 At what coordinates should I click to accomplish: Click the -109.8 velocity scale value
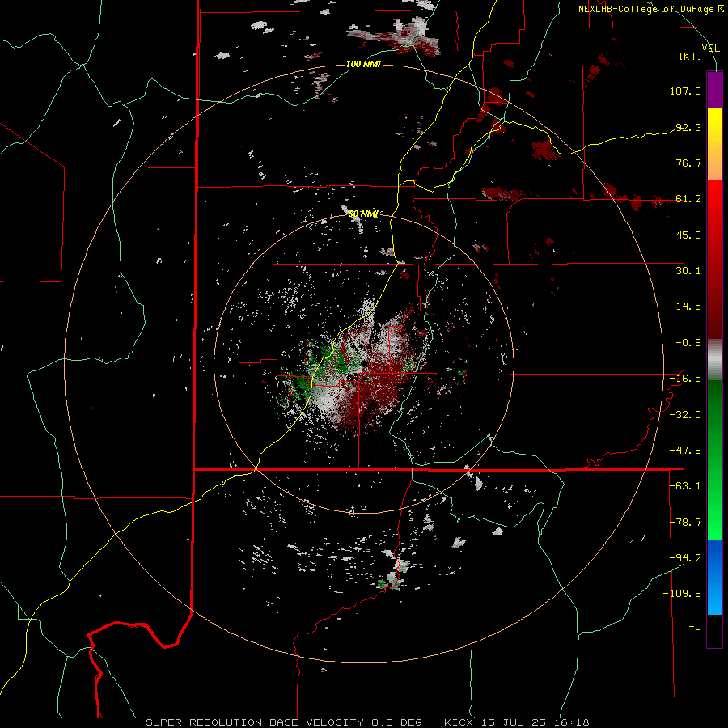click(x=683, y=594)
